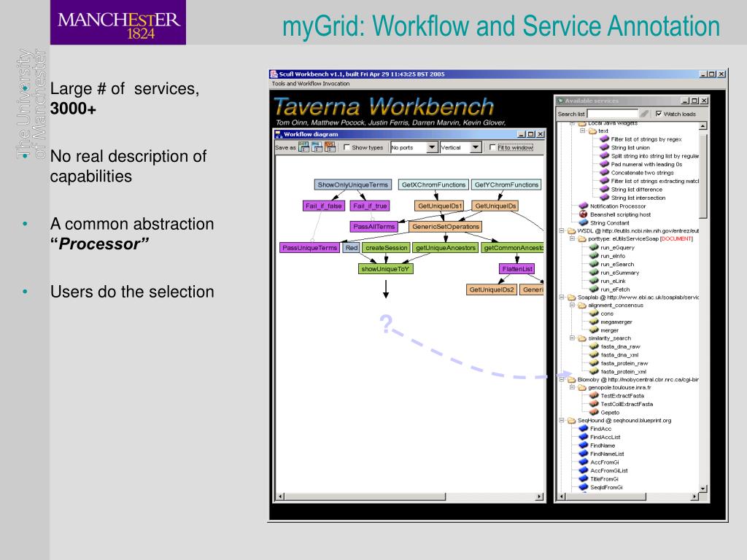
Task: Click the Available services horizontal scrollbar thumb
Action: point(605,497)
